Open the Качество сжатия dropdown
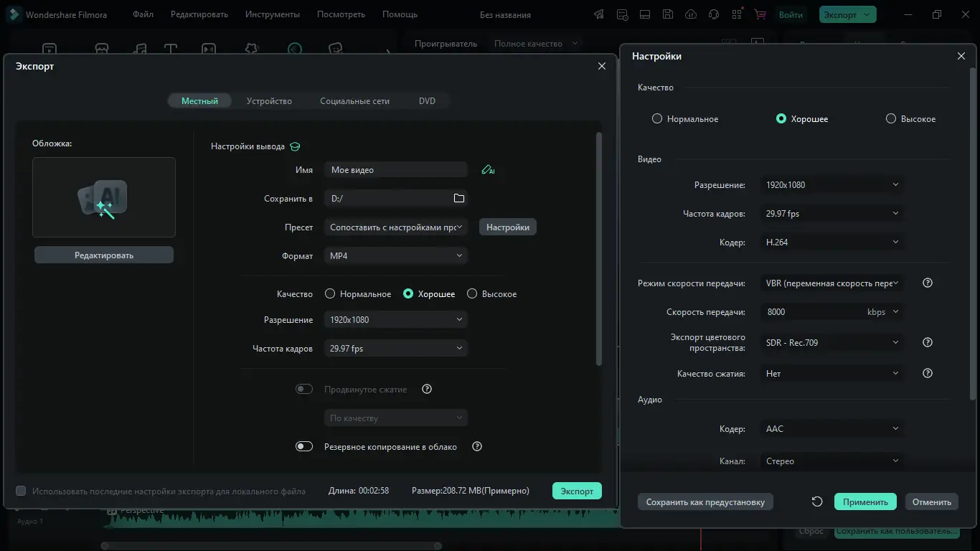 (831, 373)
